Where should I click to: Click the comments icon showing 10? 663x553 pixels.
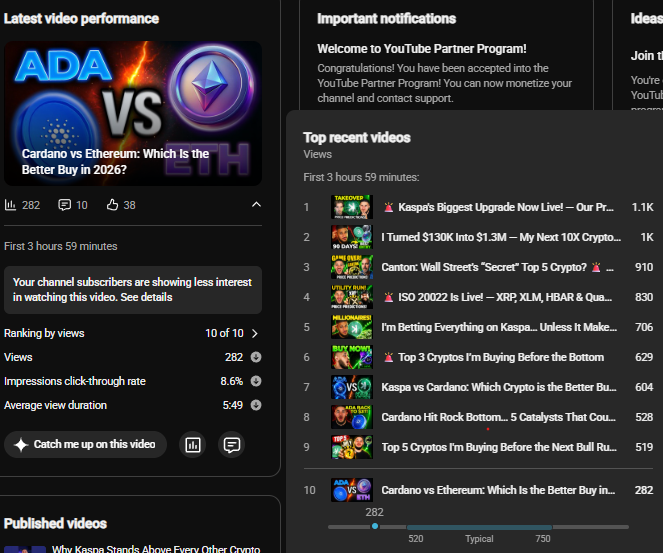pyautogui.click(x=64, y=205)
